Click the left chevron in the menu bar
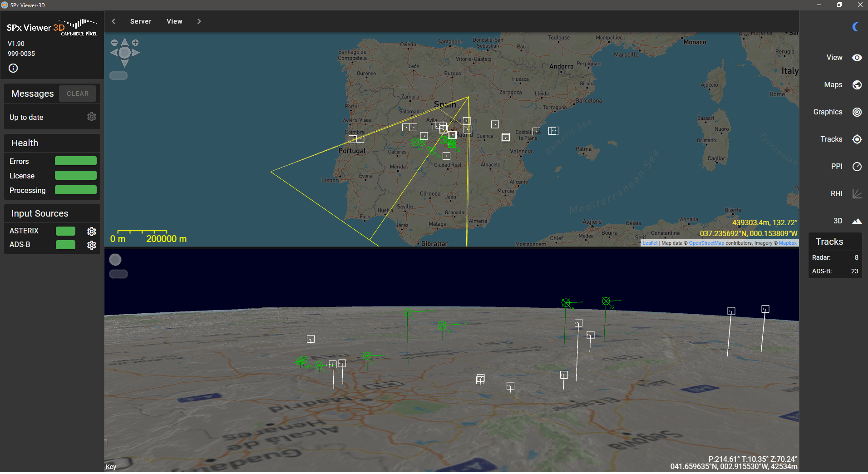The width and height of the screenshot is (868, 474). [x=113, y=21]
